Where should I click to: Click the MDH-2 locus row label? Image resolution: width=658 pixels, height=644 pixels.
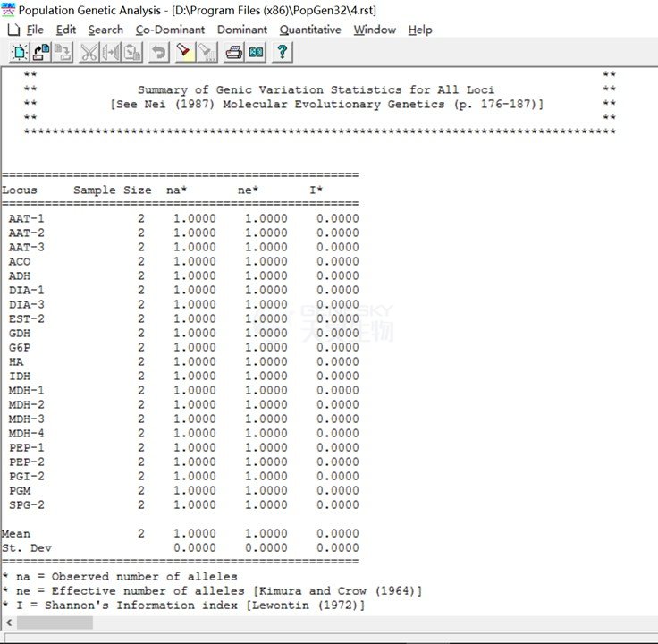pyautogui.click(x=27, y=404)
